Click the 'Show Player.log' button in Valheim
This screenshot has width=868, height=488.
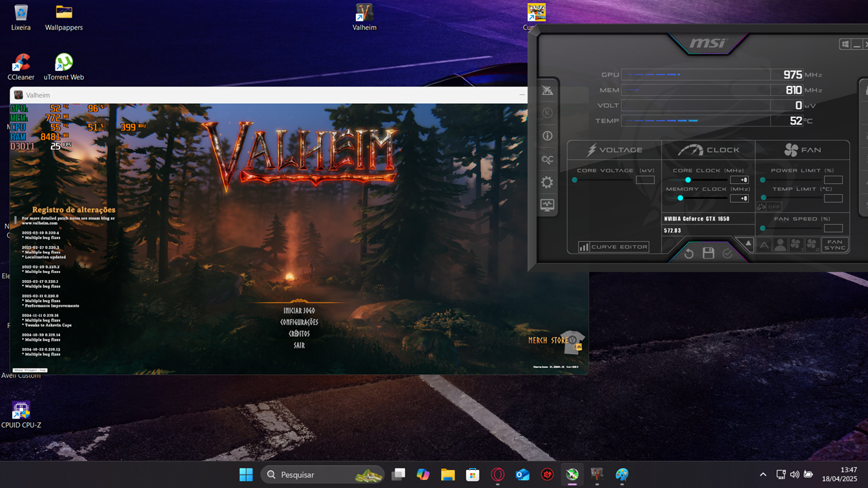click(x=30, y=371)
